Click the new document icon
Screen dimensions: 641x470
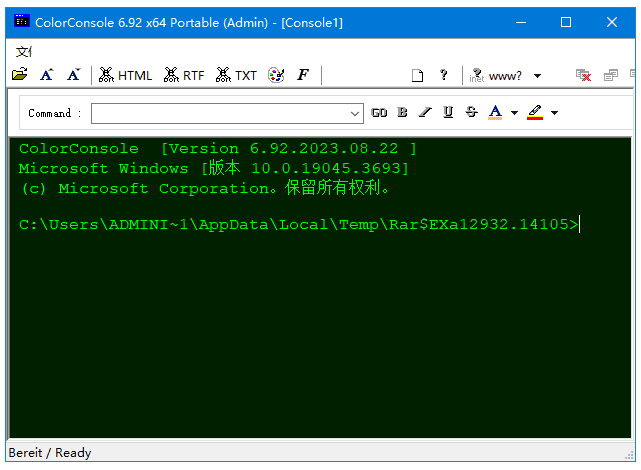pyautogui.click(x=418, y=75)
